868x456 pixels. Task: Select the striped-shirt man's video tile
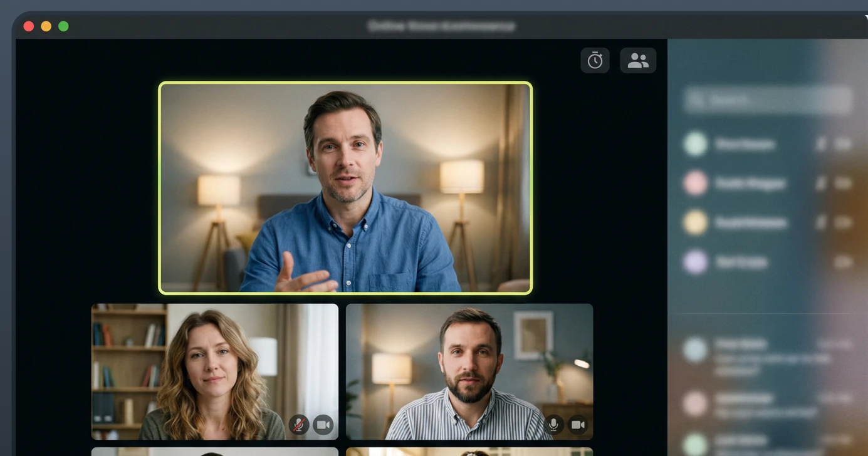pos(469,371)
